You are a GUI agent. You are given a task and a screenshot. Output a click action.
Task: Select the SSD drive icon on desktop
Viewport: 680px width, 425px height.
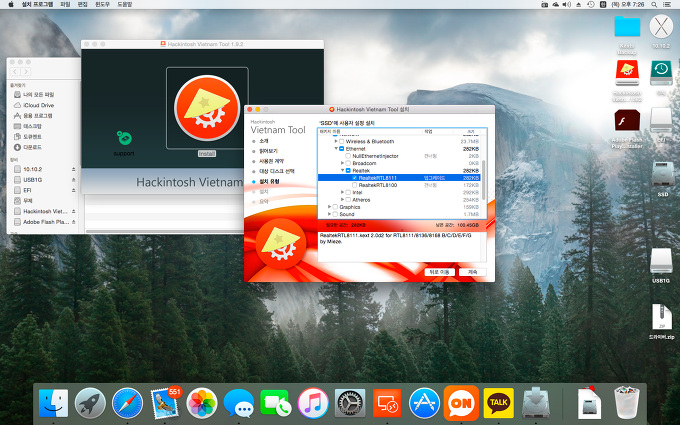click(663, 174)
